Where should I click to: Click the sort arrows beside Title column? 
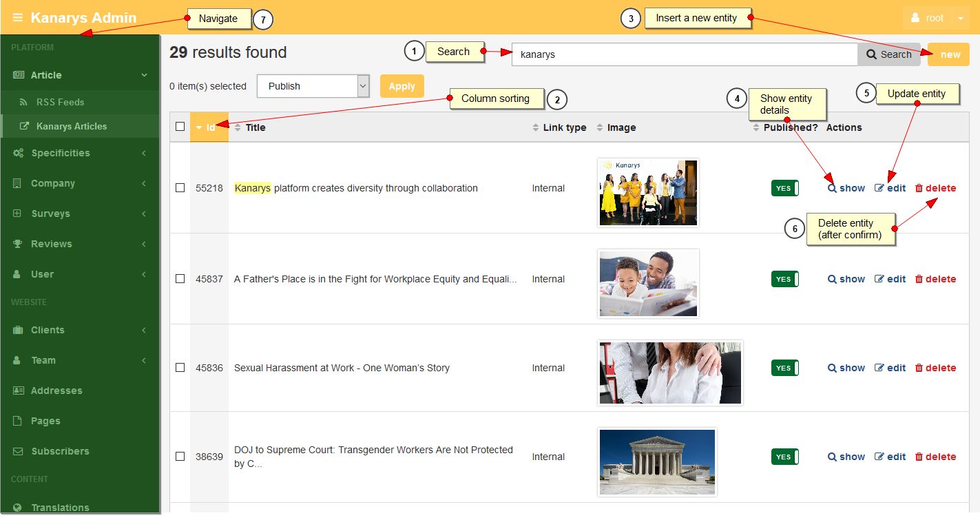pyautogui.click(x=238, y=127)
